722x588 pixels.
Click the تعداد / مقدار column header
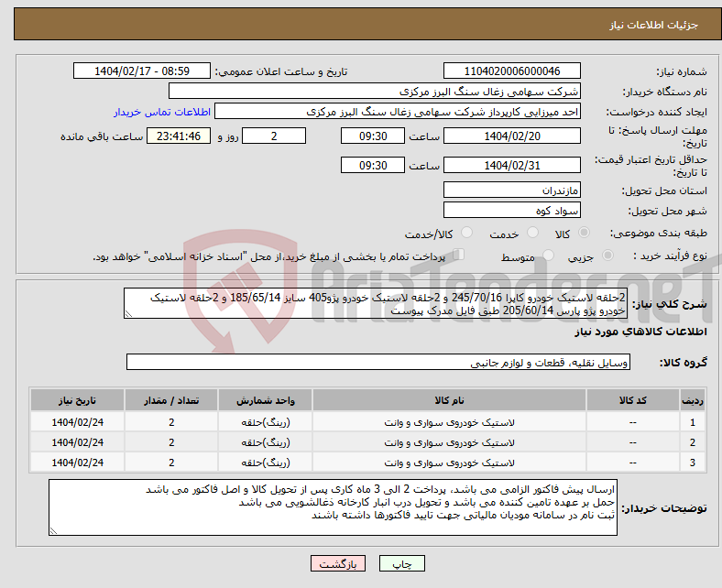tap(171, 400)
